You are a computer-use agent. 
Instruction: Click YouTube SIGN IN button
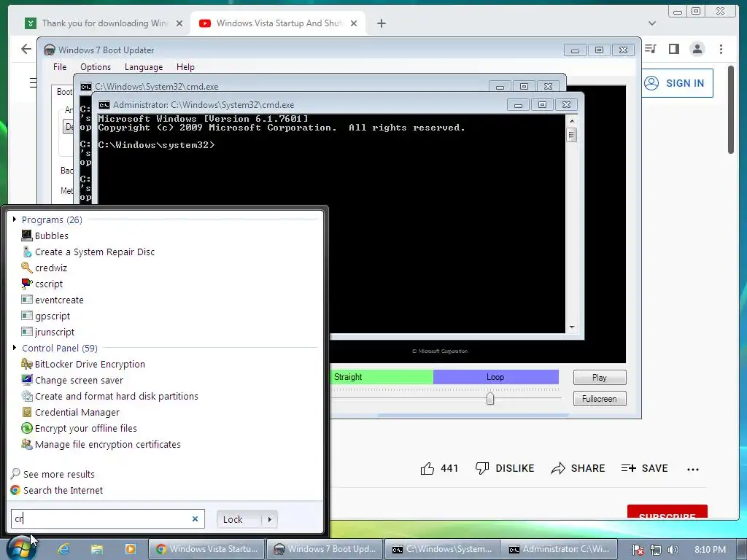pyautogui.click(x=677, y=83)
